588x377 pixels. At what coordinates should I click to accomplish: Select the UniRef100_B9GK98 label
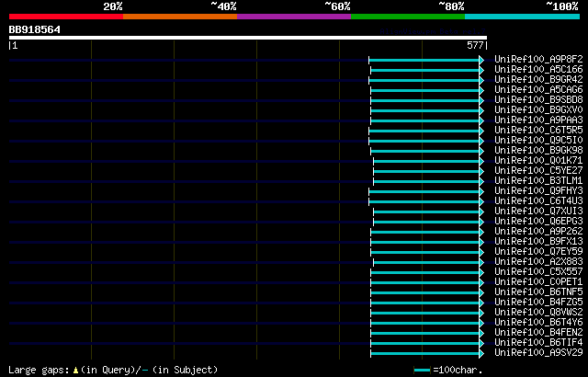(538, 151)
